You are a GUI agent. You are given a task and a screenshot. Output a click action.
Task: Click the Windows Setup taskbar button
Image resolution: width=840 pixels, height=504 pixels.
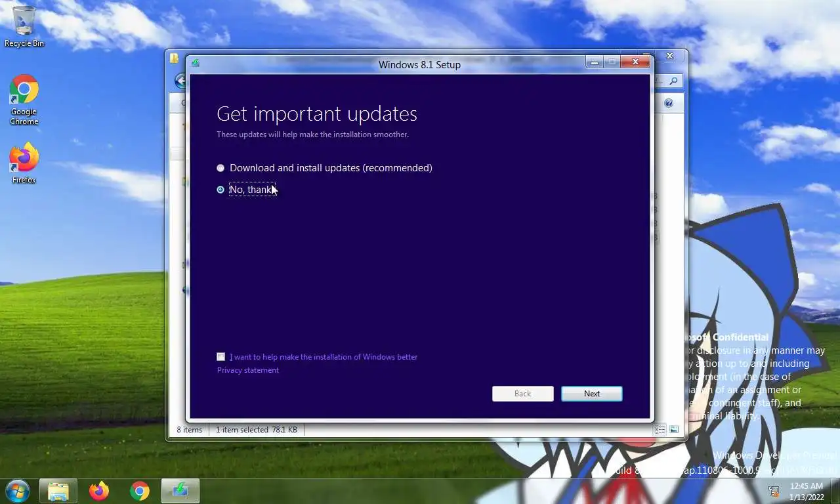(180, 491)
